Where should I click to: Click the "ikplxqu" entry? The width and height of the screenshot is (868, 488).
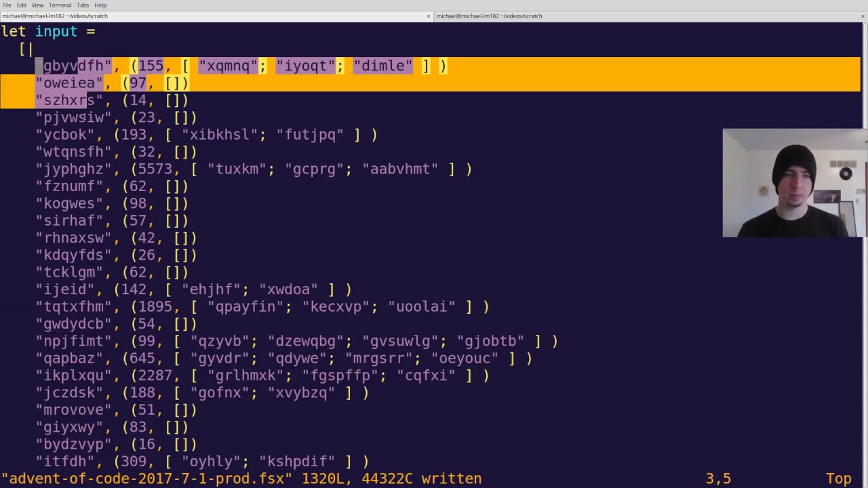coord(262,375)
